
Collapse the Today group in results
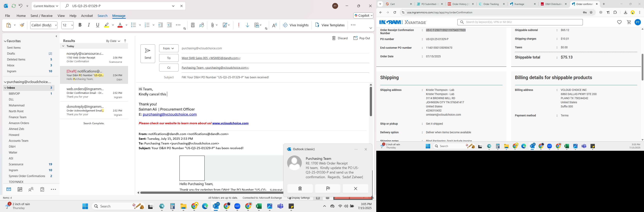click(63, 46)
